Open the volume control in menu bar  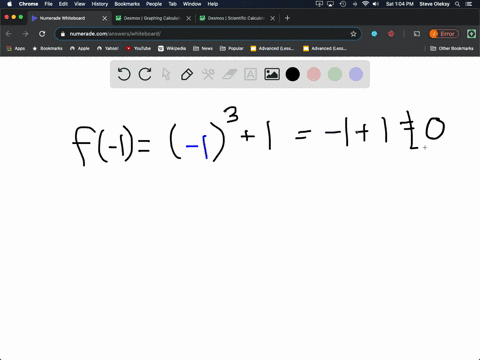[x=376, y=4]
